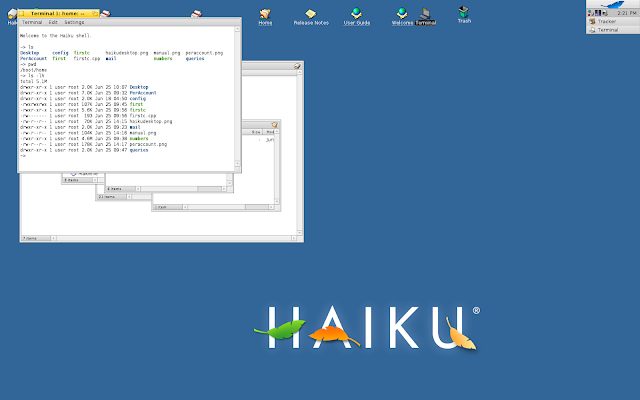The width and height of the screenshot is (640, 400).
Task: Click the '21 items' count label
Action: (x=107, y=197)
